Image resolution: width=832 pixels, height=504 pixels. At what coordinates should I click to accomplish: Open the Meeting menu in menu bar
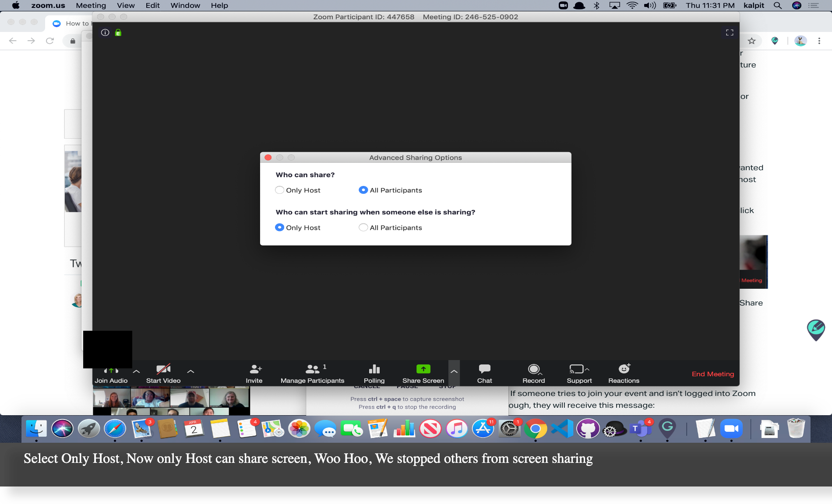click(x=91, y=5)
